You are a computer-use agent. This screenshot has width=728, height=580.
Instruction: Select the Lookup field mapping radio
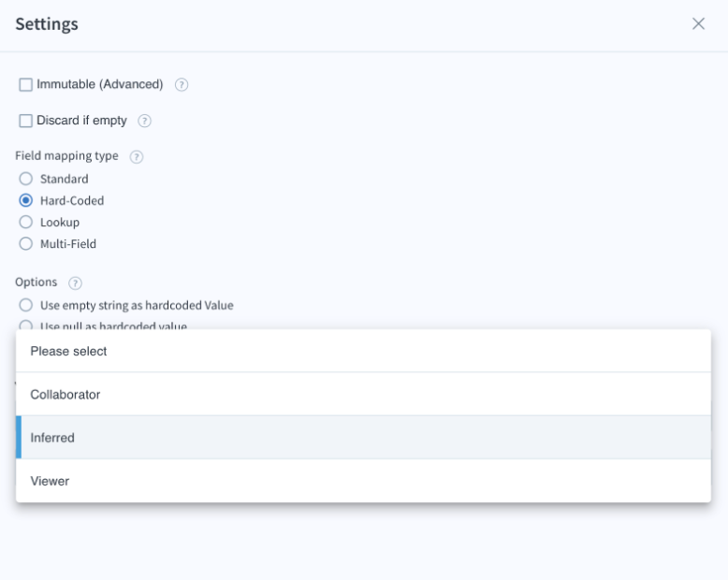[26, 222]
